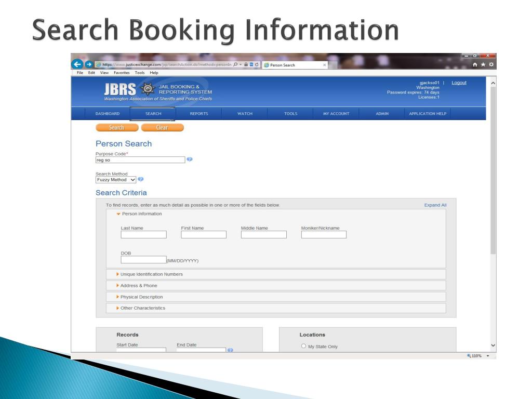Open the Help menu
Image resolution: width=532 pixels, height=399 pixels.
(x=154, y=73)
